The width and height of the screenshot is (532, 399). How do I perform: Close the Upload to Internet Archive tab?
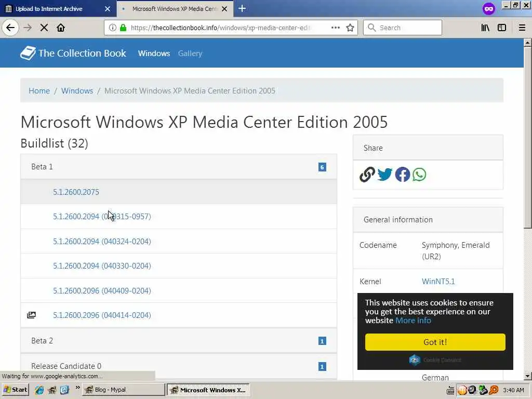tap(108, 9)
